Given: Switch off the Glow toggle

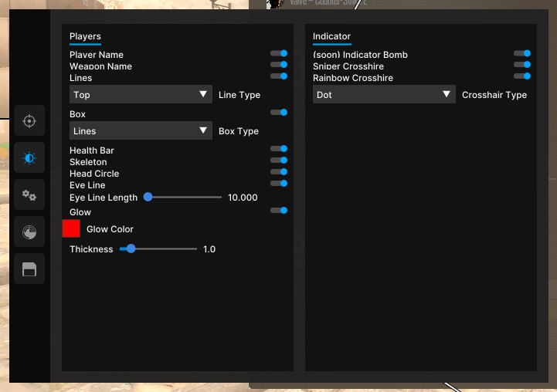Looking at the screenshot, I should click(279, 211).
